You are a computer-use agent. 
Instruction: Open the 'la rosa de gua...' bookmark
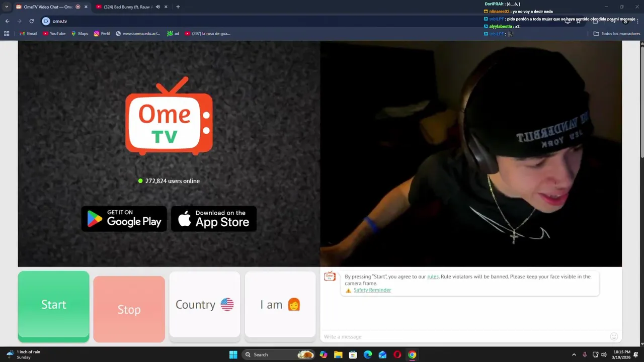pos(207,34)
